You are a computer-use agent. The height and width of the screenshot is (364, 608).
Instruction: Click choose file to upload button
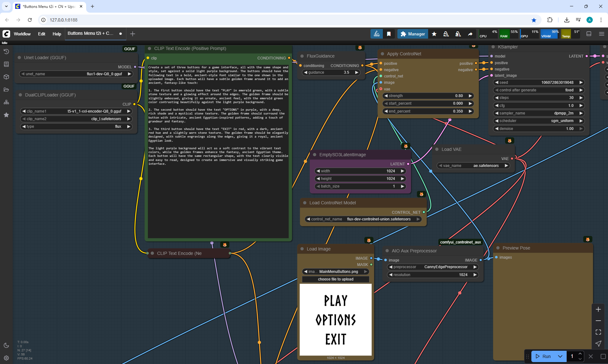tap(335, 279)
